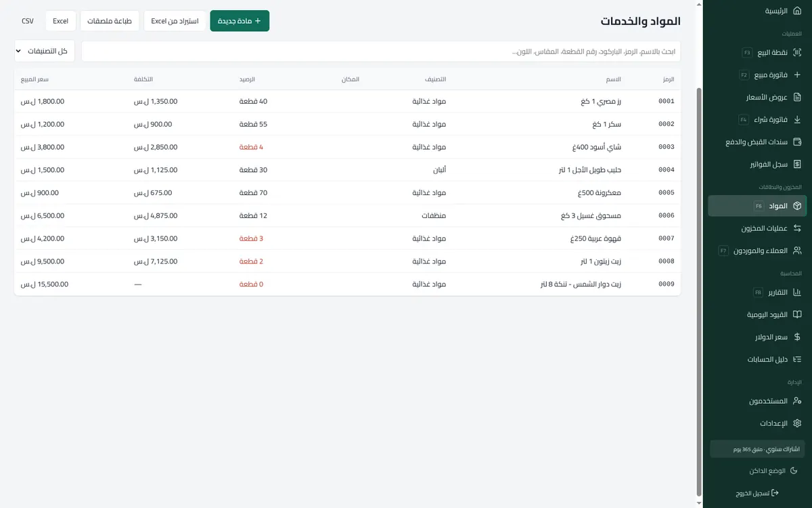
Task: Export the list with the Excel button
Action: click(x=61, y=21)
